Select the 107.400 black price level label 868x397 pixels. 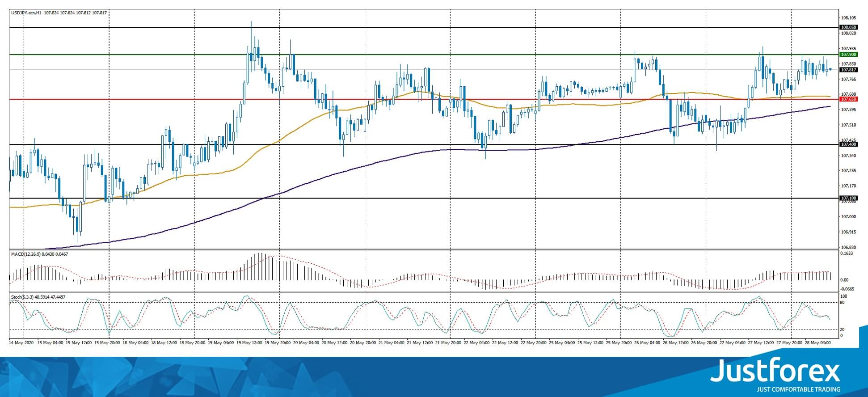pyautogui.click(x=848, y=144)
